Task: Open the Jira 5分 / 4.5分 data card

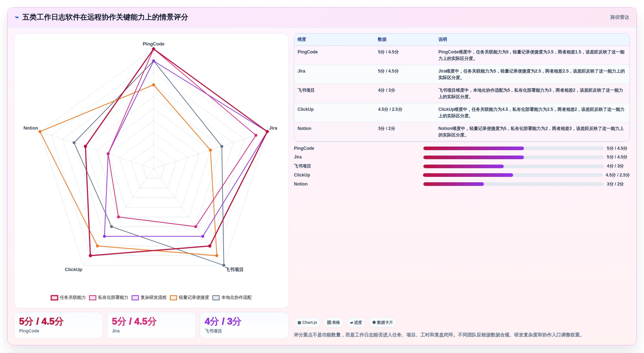Action: point(151,325)
